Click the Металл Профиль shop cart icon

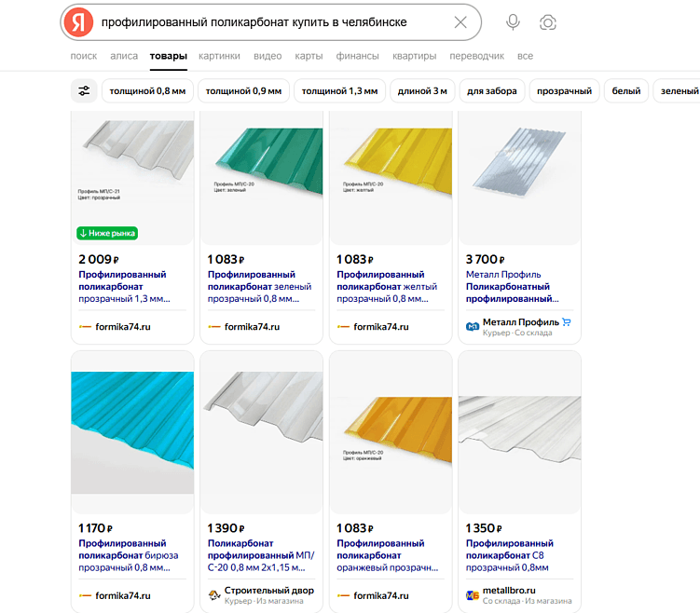click(567, 322)
